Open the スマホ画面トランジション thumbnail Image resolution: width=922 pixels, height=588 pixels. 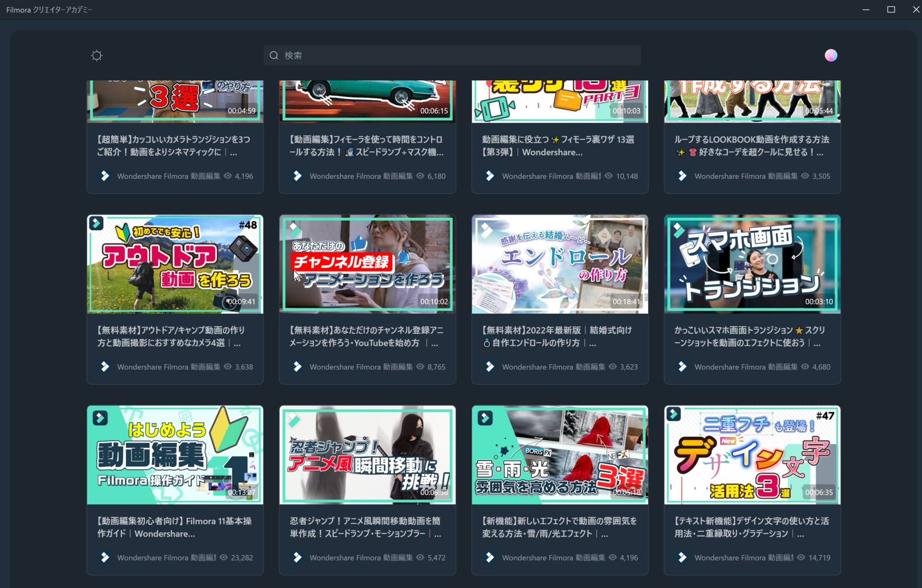[752, 264]
